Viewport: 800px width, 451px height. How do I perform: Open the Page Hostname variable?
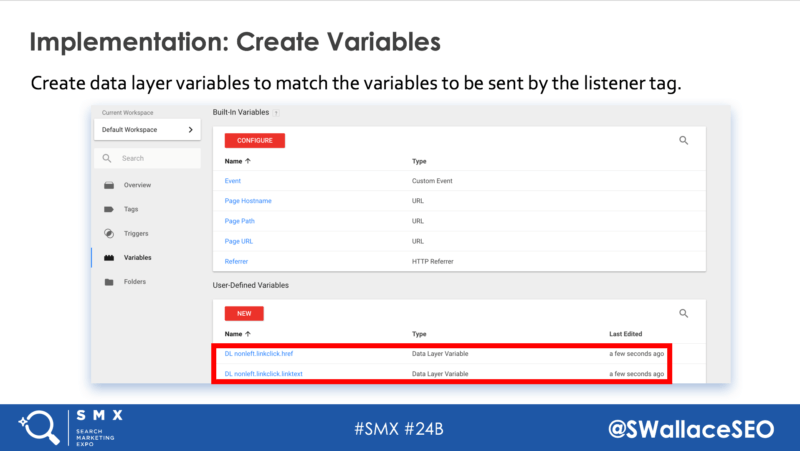(x=248, y=201)
